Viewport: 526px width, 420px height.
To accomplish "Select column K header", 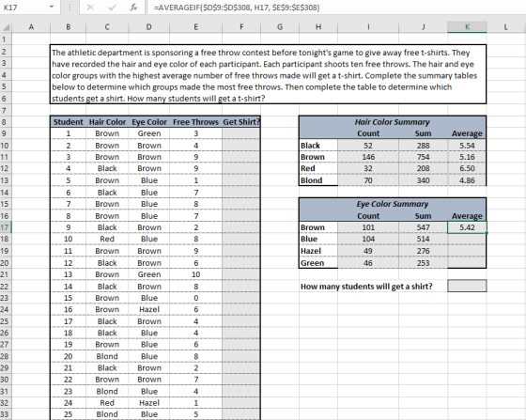I will 467,27.
